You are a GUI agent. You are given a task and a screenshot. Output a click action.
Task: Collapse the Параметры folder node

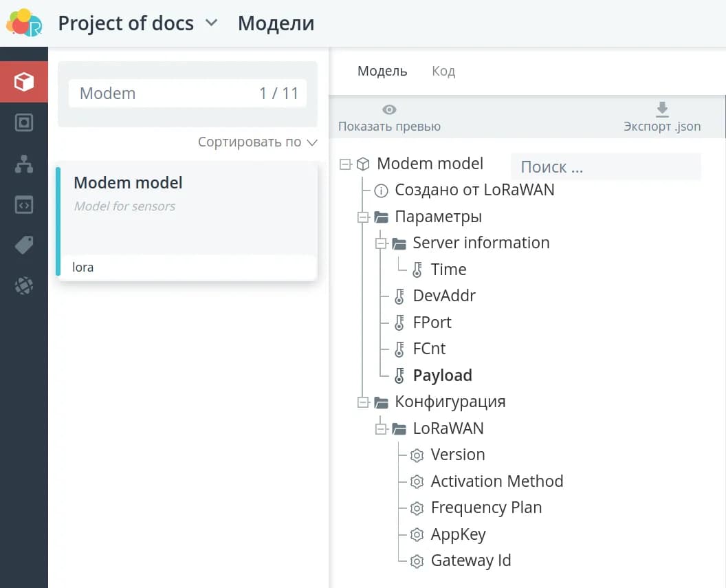tap(363, 217)
